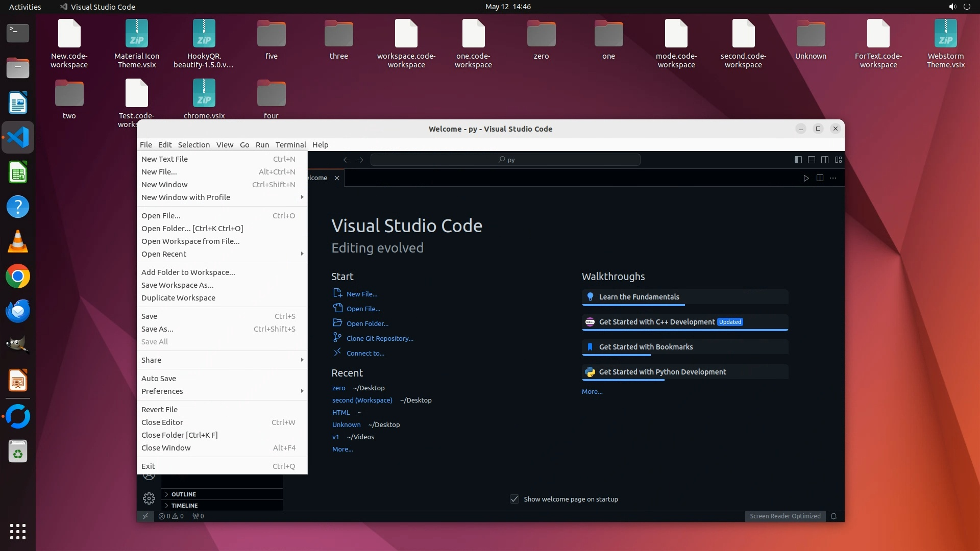The width and height of the screenshot is (980, 551).
Task: Open notifications bell in status bar
Action: [834, 516]
